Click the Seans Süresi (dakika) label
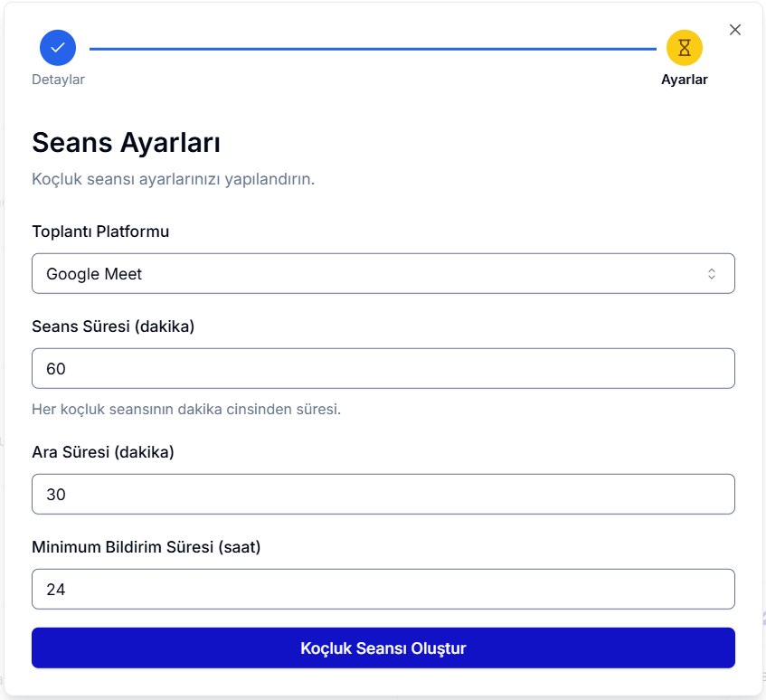 (113, 326)
